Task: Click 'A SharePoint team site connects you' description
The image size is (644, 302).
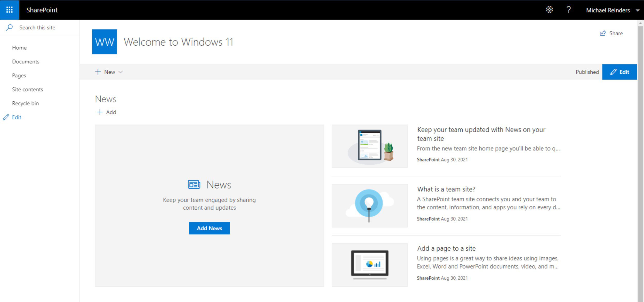Action: point(488,203)
